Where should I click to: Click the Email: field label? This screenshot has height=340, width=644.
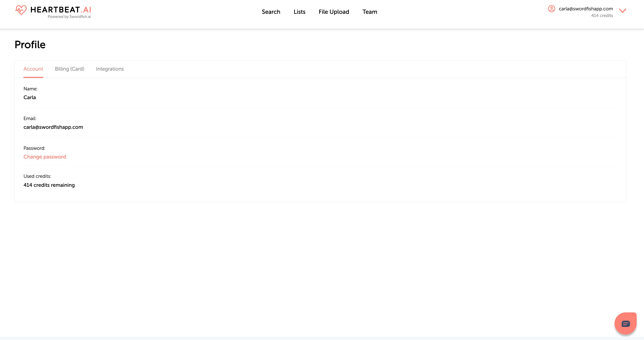pyautogui.click(x=30, y=118)
